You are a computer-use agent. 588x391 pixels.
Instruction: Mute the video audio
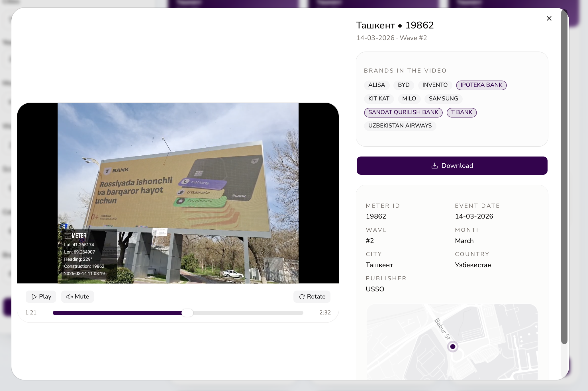[77, 297]
